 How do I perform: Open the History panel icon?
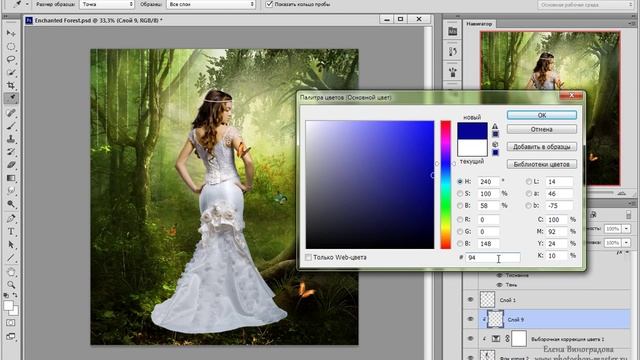[452, 52]
